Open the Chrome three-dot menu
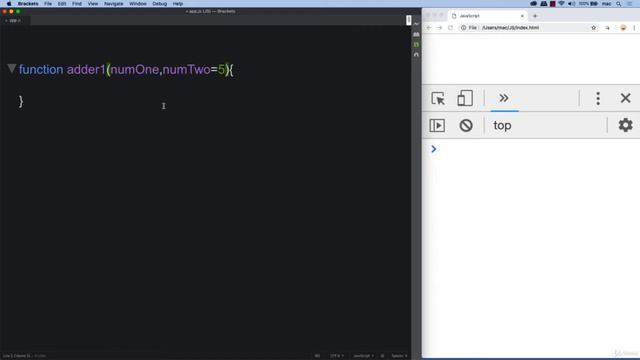640x360 pixels. [634, 28]
